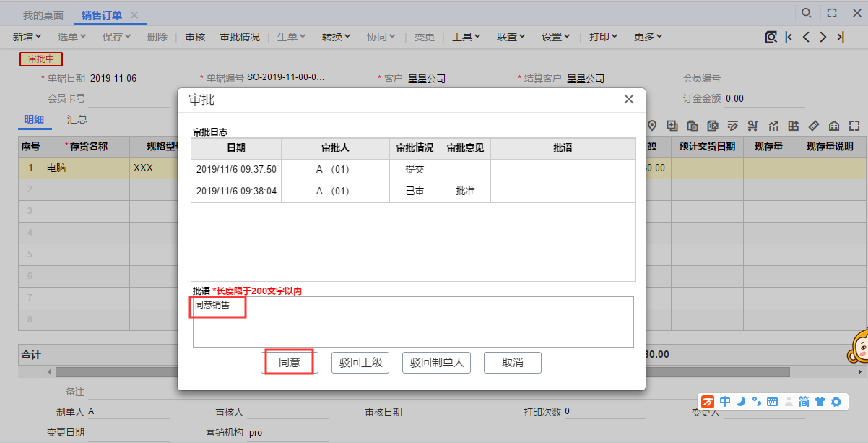The image size is (868, 443).
Task: Cancel the approval with the 取消 button
Action: coord(513,363)
